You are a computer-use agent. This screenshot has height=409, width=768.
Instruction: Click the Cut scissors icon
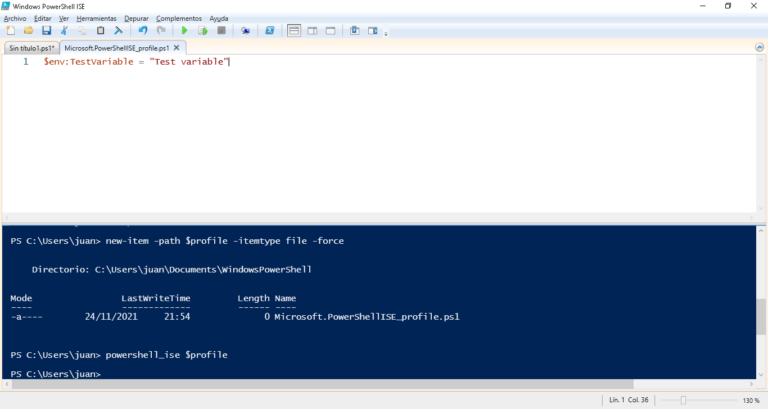[64, 30]
